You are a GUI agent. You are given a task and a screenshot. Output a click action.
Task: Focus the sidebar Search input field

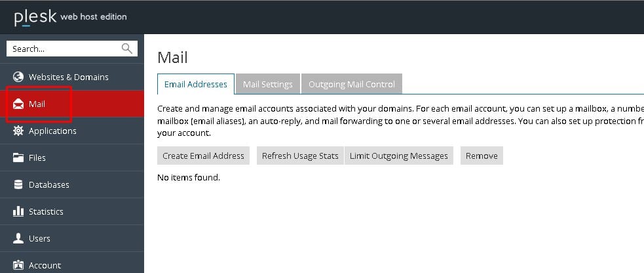tap(62, 49)
